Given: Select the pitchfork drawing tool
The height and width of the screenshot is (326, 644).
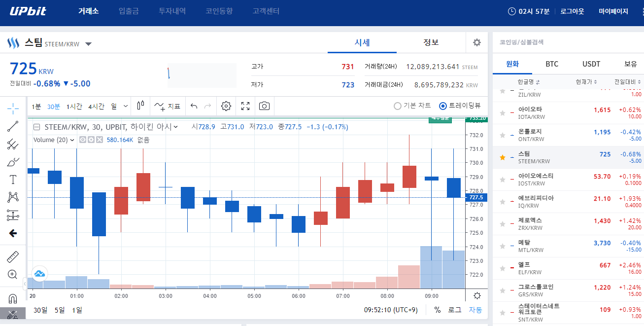Looking at the screenshot, I should (x=13, y=144).
